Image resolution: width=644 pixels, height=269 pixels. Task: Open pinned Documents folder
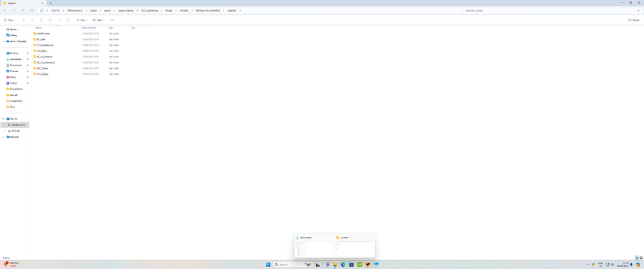pos(14,65)
